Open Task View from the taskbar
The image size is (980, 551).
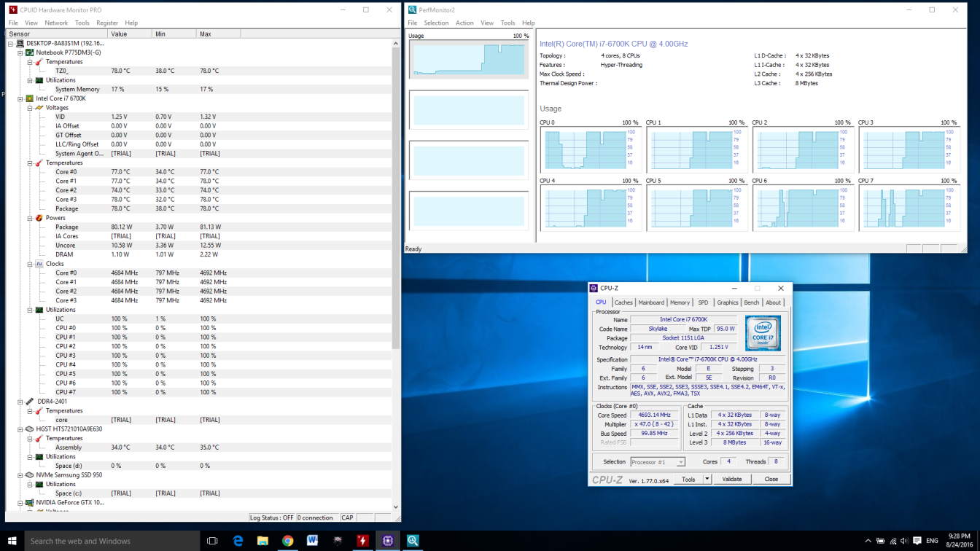click(212, 541)
